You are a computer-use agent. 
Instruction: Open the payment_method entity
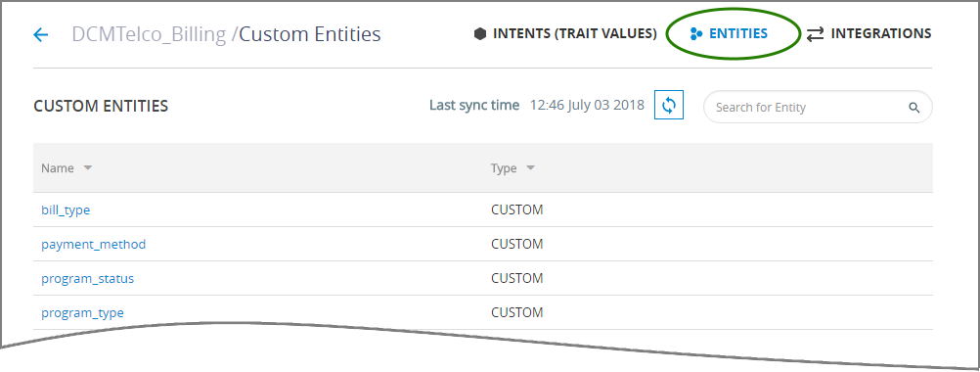click(x=94, y=245)
